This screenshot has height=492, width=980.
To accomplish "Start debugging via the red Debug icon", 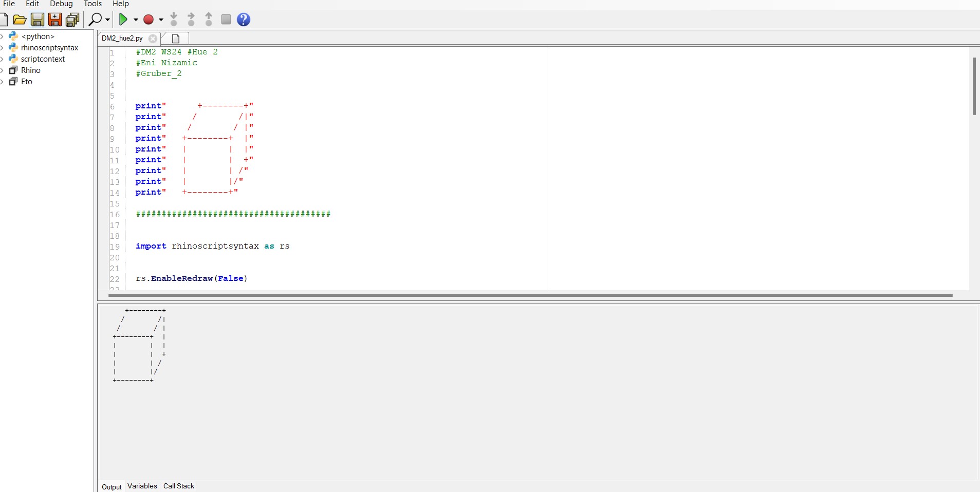I will [149, 20].
